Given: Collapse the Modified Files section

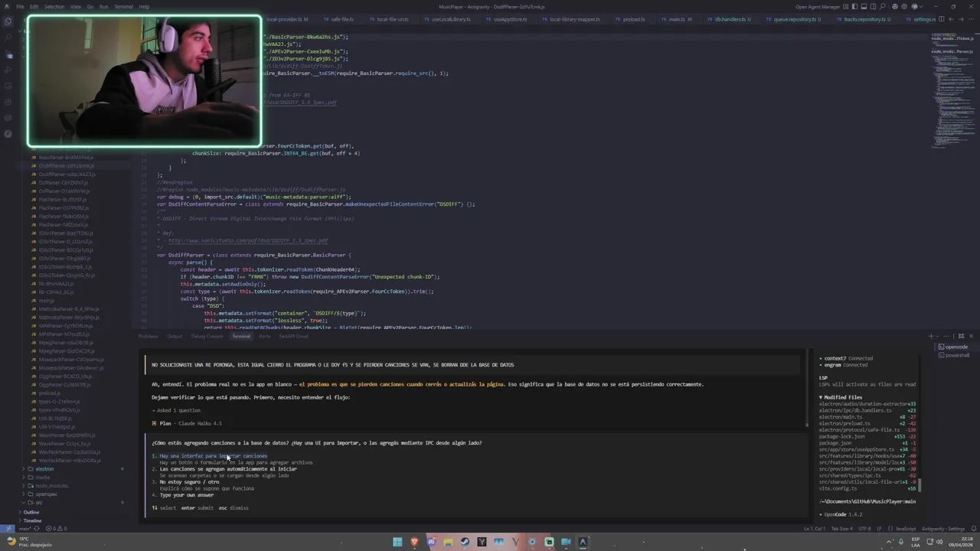Looking at the screenshot, I should (841, 397).
